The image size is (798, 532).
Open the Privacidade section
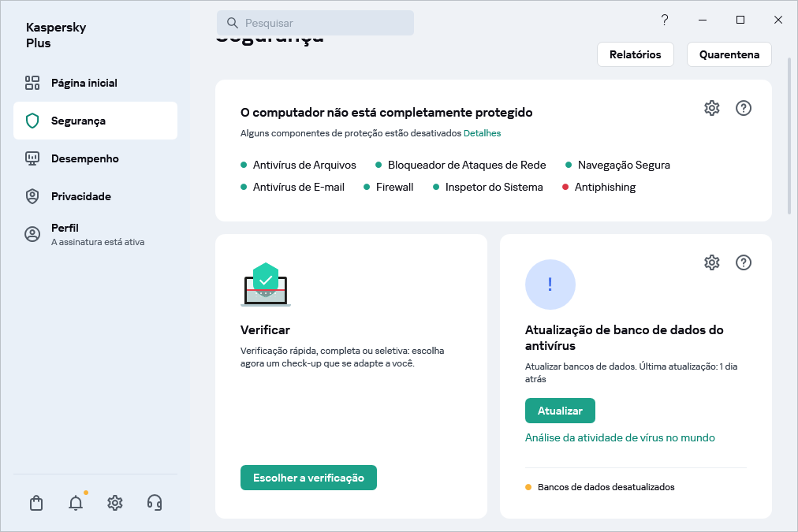tap(80, 196)
